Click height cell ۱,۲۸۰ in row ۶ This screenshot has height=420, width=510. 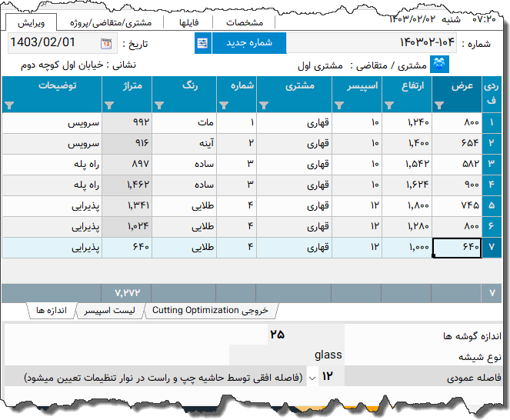pos(407,226)
